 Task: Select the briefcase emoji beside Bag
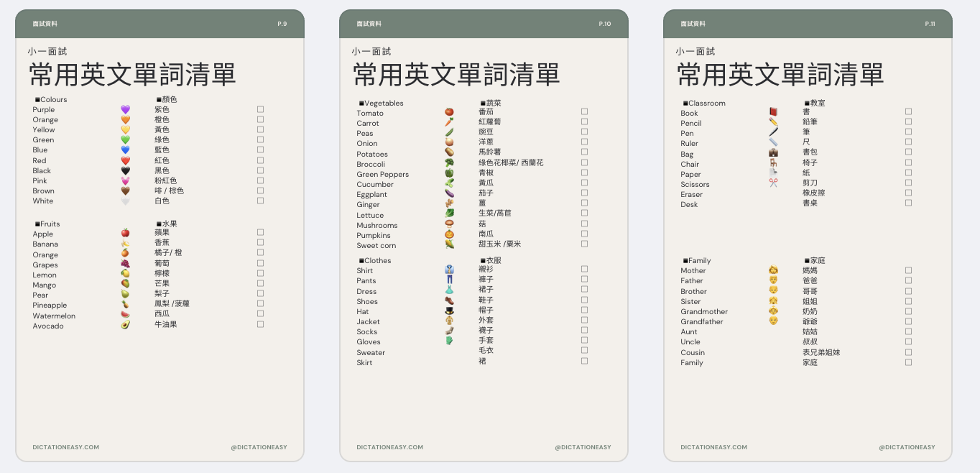coord(773,152)
